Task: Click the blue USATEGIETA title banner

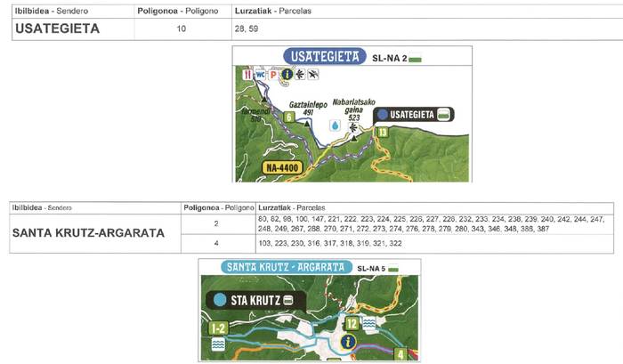Action: (325, 56)
